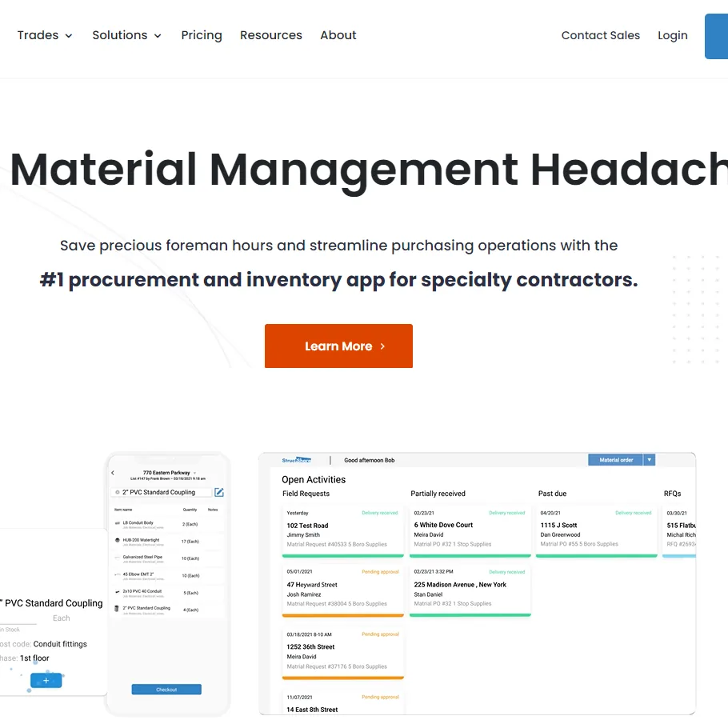Click the Contact Sales link
Screen dimensions: 728x728
[600, 35]
